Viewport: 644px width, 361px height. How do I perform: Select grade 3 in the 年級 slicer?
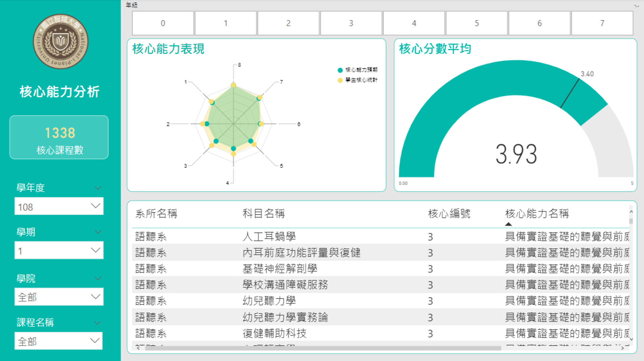pyautogui.click(x=351, y=23)
